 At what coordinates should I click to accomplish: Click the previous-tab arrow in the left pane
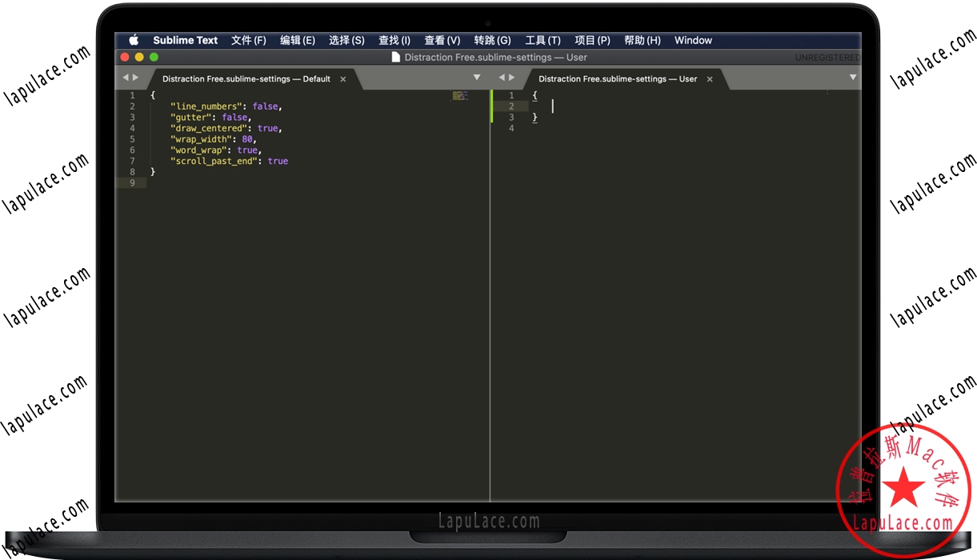click(x=125, y=78)
